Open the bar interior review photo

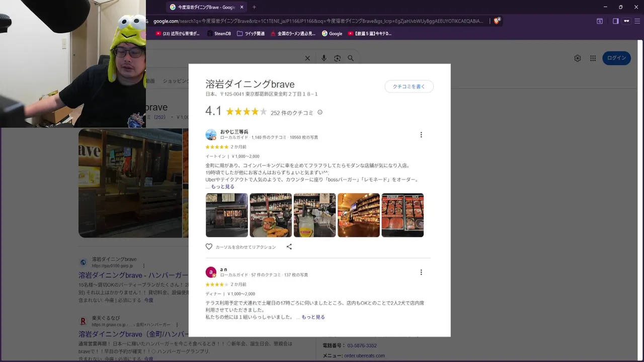(x=359, y=215)
